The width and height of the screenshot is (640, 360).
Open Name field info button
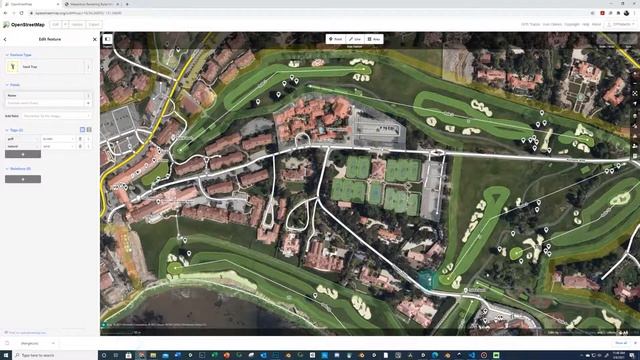pyautogui.click(x=88, y=96)
